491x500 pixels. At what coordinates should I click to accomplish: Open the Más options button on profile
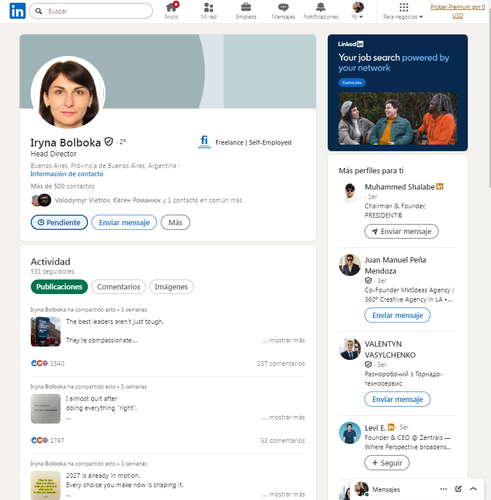[175, 222]
